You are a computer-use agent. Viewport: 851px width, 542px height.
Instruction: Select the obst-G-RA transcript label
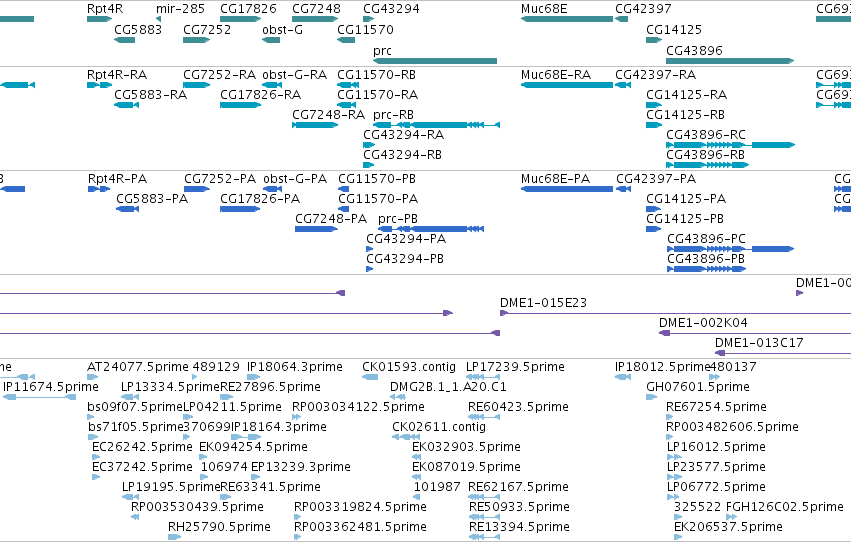(294, 74)
